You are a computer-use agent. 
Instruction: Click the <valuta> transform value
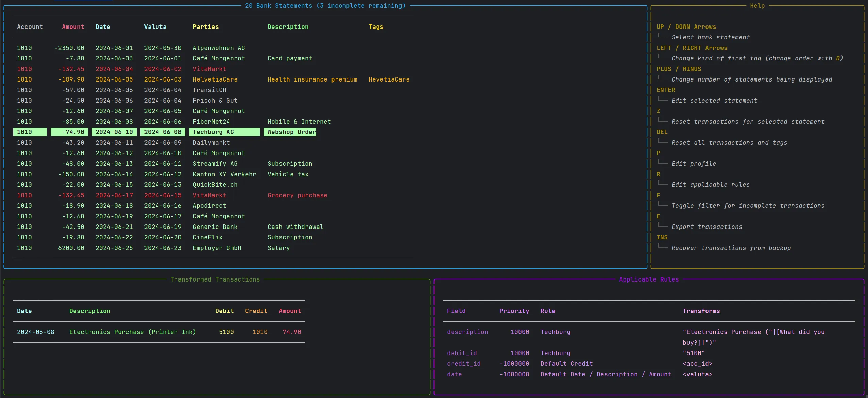coord(697,374)
